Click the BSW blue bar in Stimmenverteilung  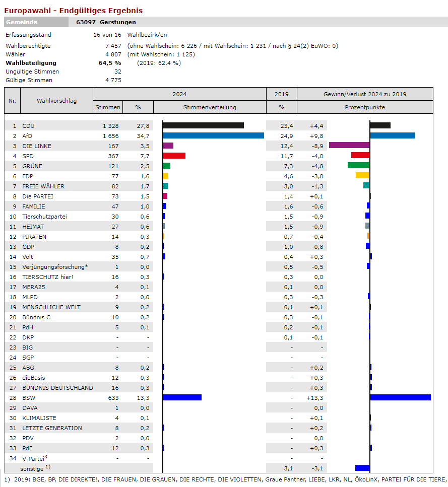coord(182,397)
